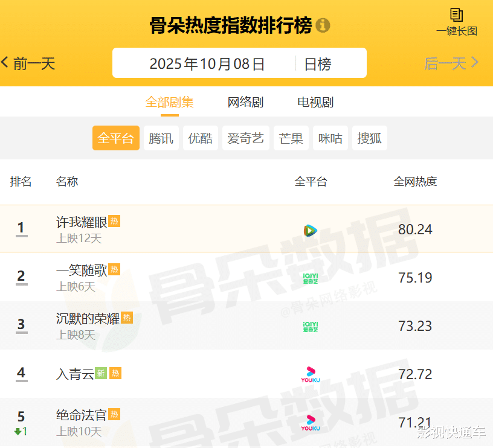Switch to the 电视剧 tab
The image size is (493, 448).
coord(315,103)
